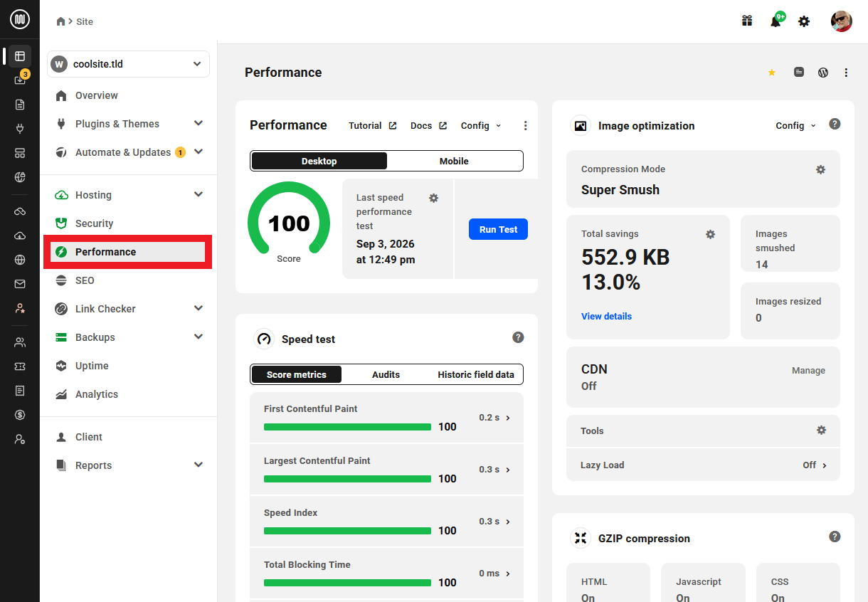Open the Tutorial link
Viewport: 868px width, 602px height.
tap(373, 126)
